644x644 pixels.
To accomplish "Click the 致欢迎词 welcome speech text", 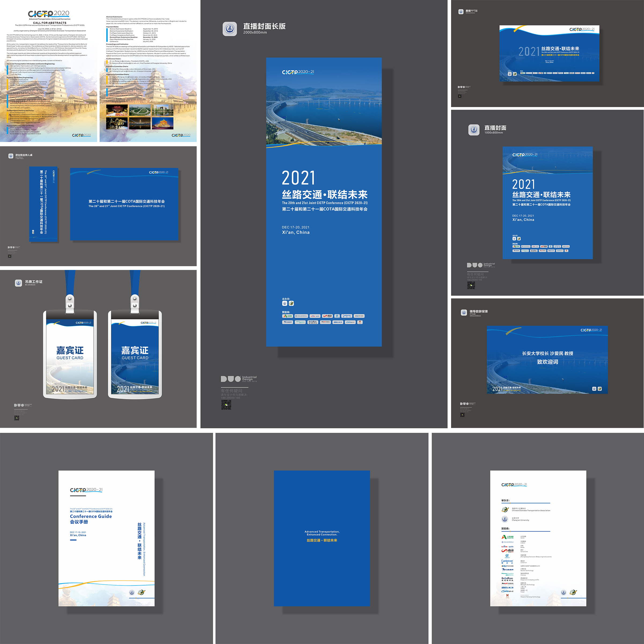I will click(547, 362).
